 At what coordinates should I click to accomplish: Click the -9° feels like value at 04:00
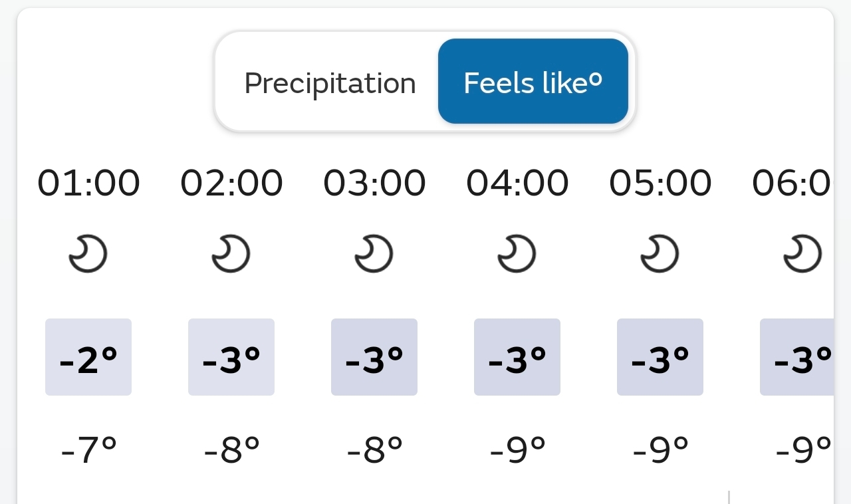pyautogui.click(x=517, y=451)
